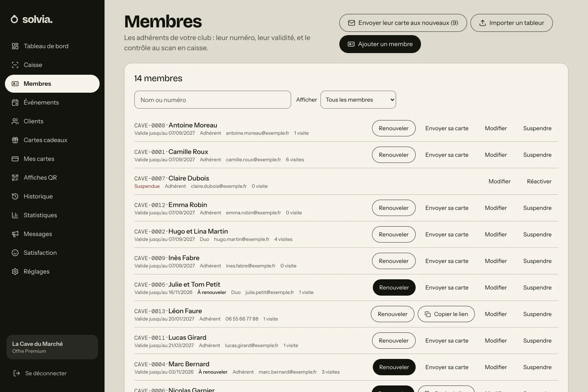Click À renouveler tag on Marc Bernard
The image size is (588, 392).
[x=213, y=372]
